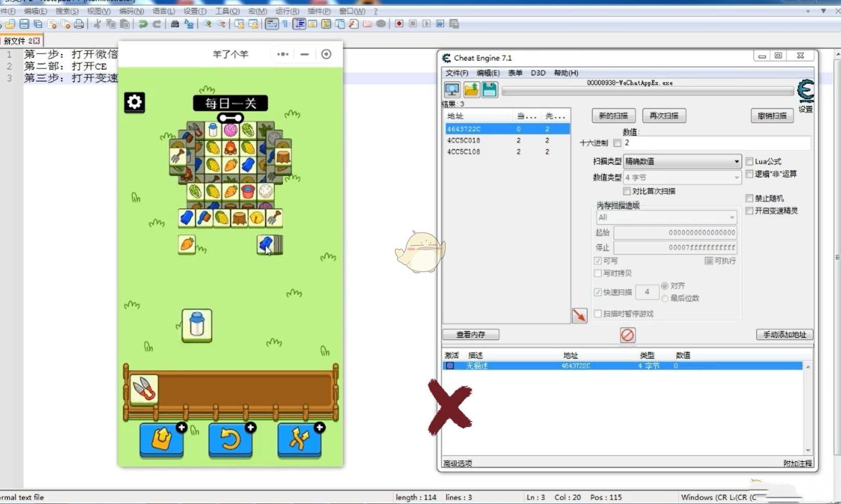Image resolution: width=841 pixels, height=504 pixels.
Task: Expand the memory region All dropdown
Action: coord(667,217)
